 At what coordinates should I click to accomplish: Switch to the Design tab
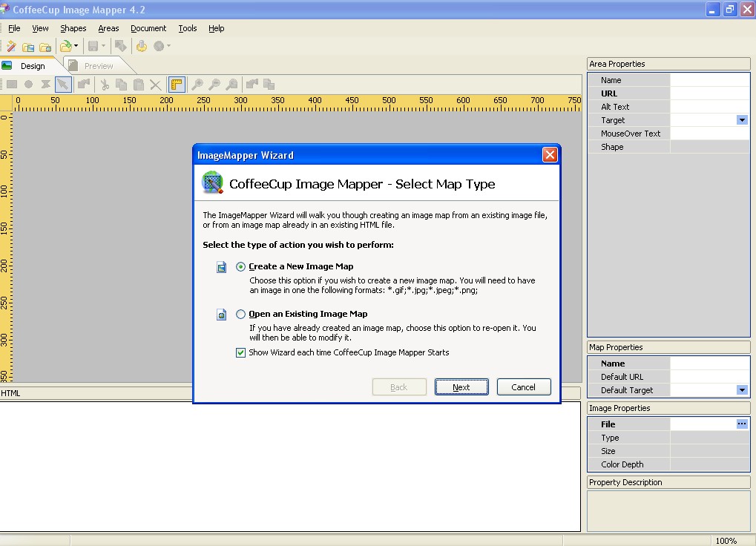33,66
